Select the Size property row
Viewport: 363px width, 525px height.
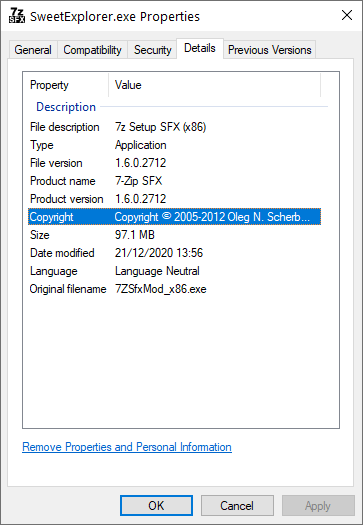coord(174,235)
